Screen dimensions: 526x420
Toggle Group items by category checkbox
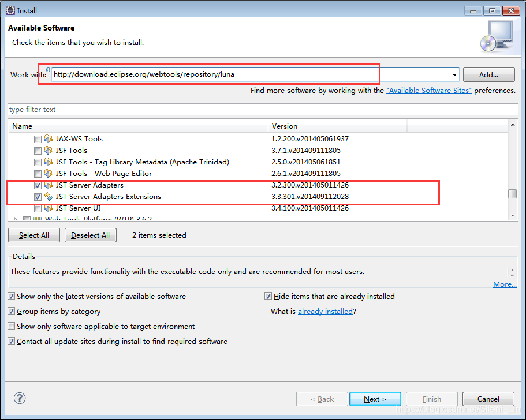pos(12,312)
